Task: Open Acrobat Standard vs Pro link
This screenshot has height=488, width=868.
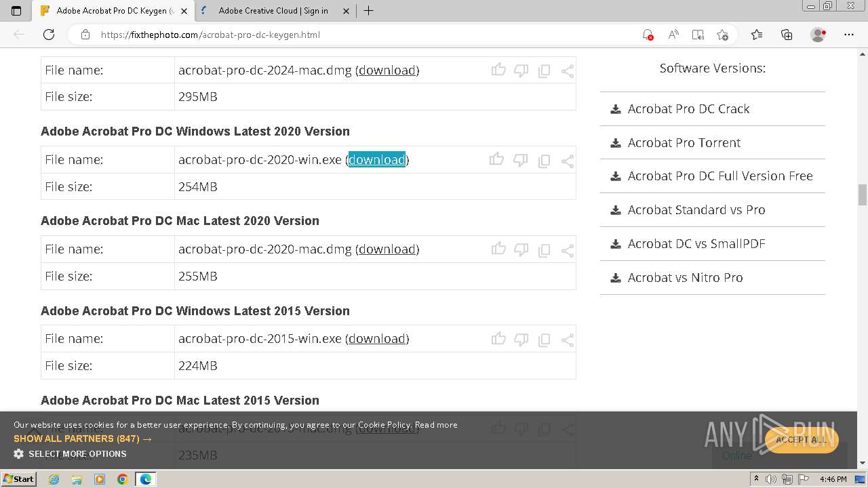Action: (696, 209)
